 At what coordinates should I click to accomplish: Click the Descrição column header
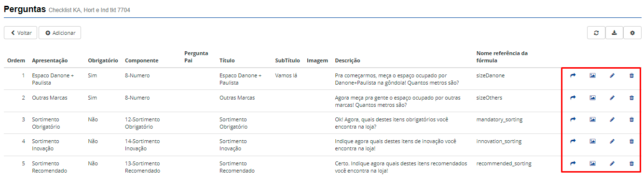347,60
